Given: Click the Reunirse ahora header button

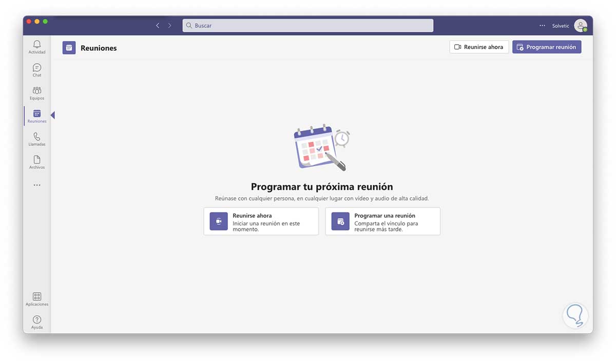Looking at the screenshot, I should tap(479, 47).
